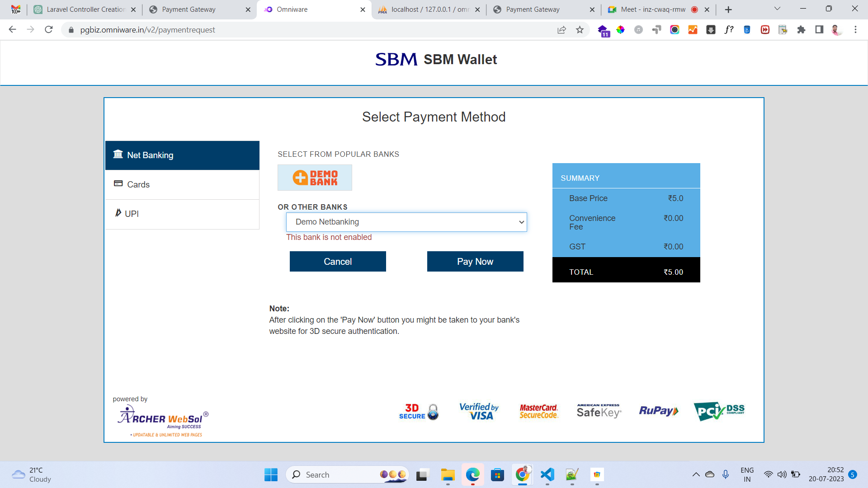This screenshot has height=488, width=868.
Task: Click the Pay Now button
Action: coord(475,262)
